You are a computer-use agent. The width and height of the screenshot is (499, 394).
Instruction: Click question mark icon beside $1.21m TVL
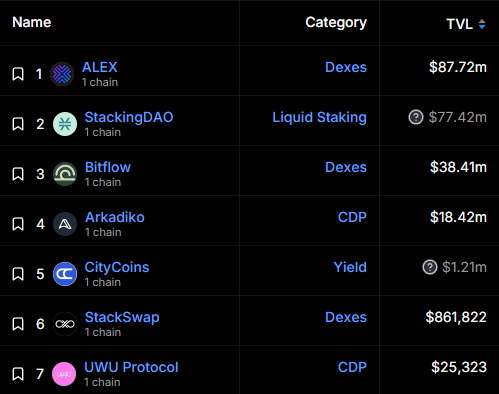(430, 267)
